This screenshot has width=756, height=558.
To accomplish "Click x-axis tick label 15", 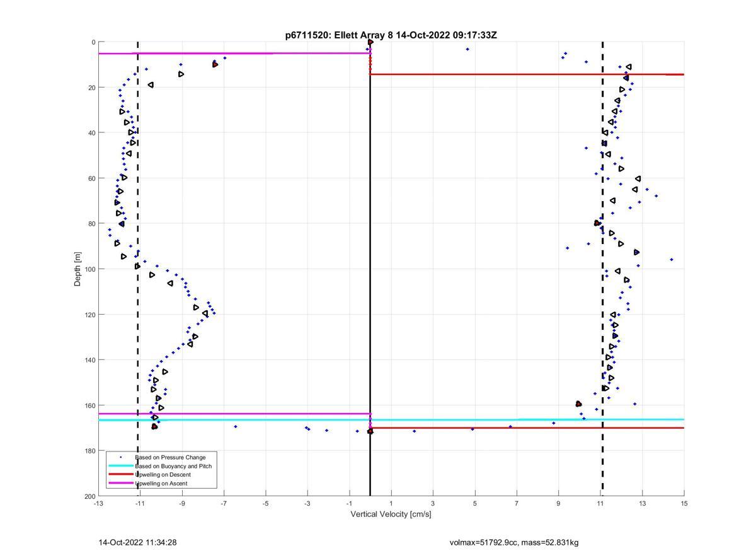I will point(684,503).
